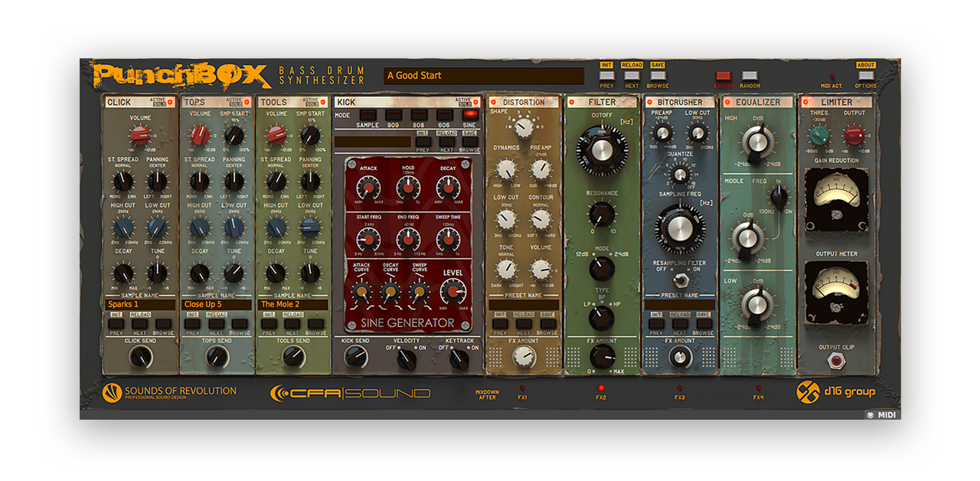
Task: Select 808 kick mode button
Action: coord(418,115)
